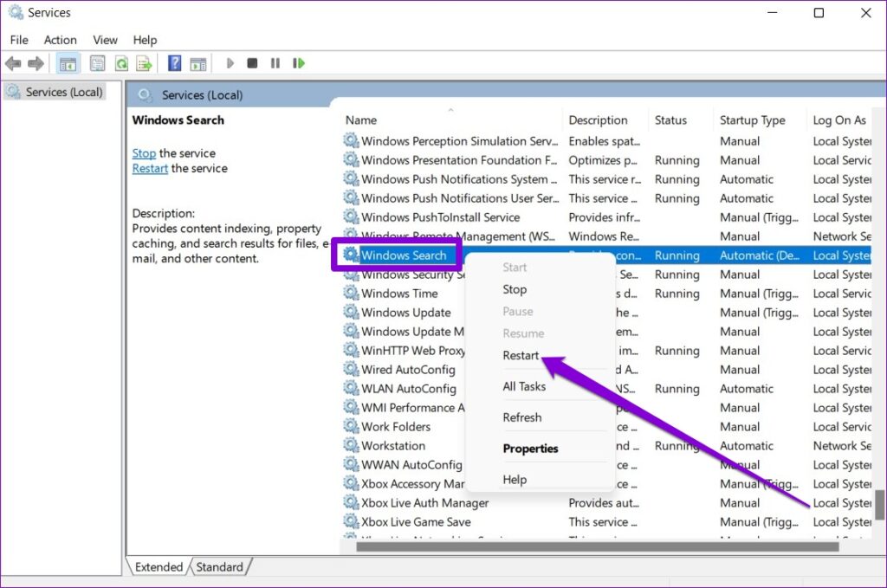887x588 pixels.
Task: Click the forward navigation arrow
Action: [x=35, y=62]
